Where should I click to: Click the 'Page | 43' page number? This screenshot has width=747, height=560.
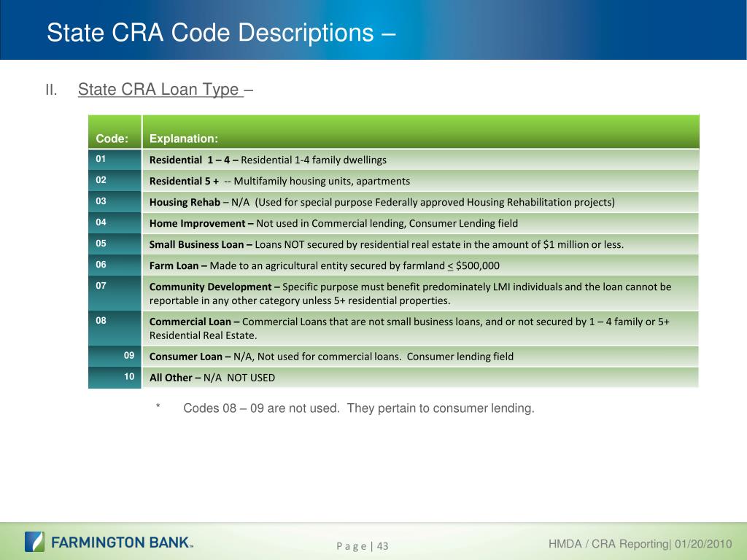click(362, 546)
